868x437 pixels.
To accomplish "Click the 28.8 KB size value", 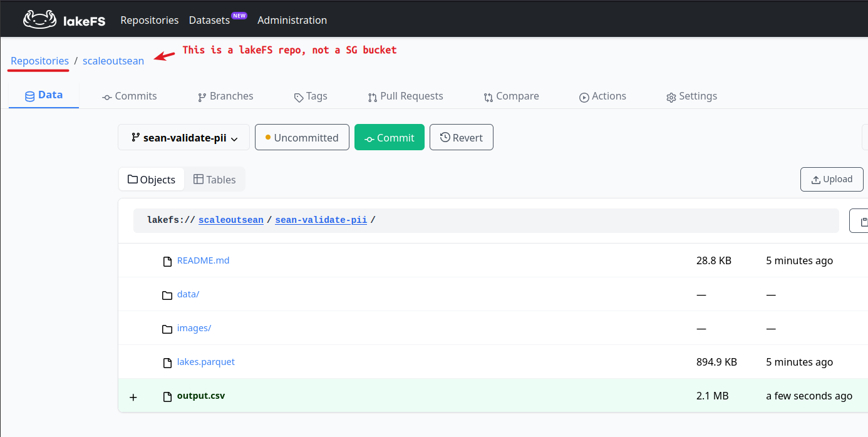I will pos(714,260).
